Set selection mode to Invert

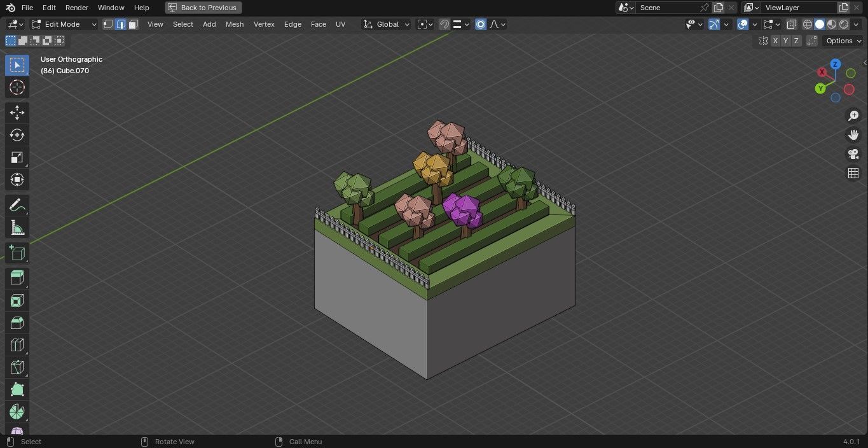click(x=47, y=41)
